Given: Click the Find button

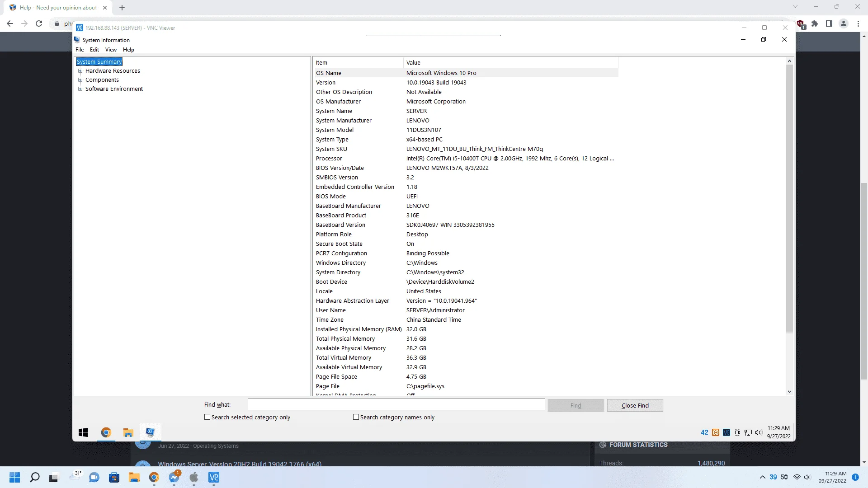Looking at the screenshot, I should tap(576, 405).
